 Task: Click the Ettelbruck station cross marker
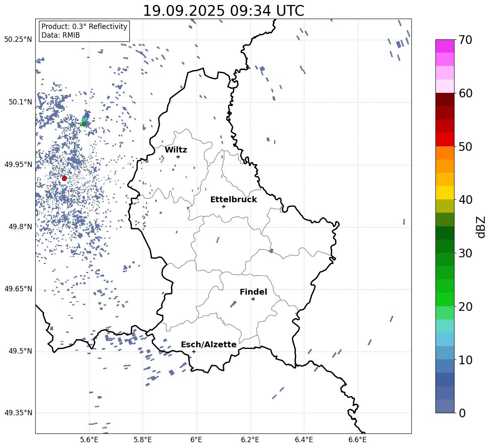pyautogui.click(x=224, y=206)
